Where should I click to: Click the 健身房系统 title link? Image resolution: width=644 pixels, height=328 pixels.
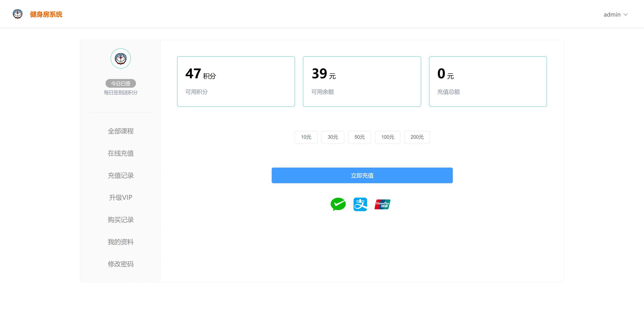click(46, 14)
